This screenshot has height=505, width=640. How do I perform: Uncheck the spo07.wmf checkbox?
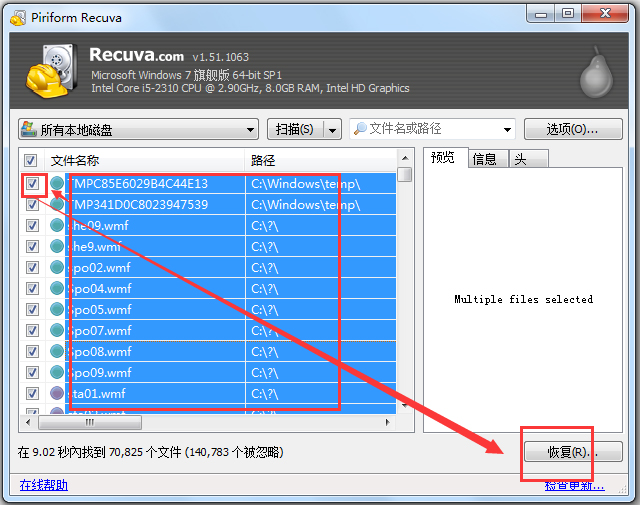[x=32, y=330]
